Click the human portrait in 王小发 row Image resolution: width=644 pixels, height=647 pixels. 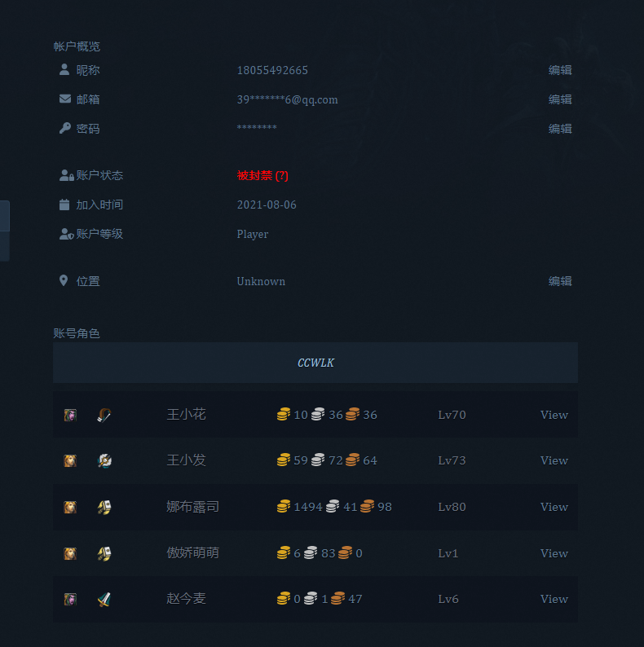tap(70, 461)
